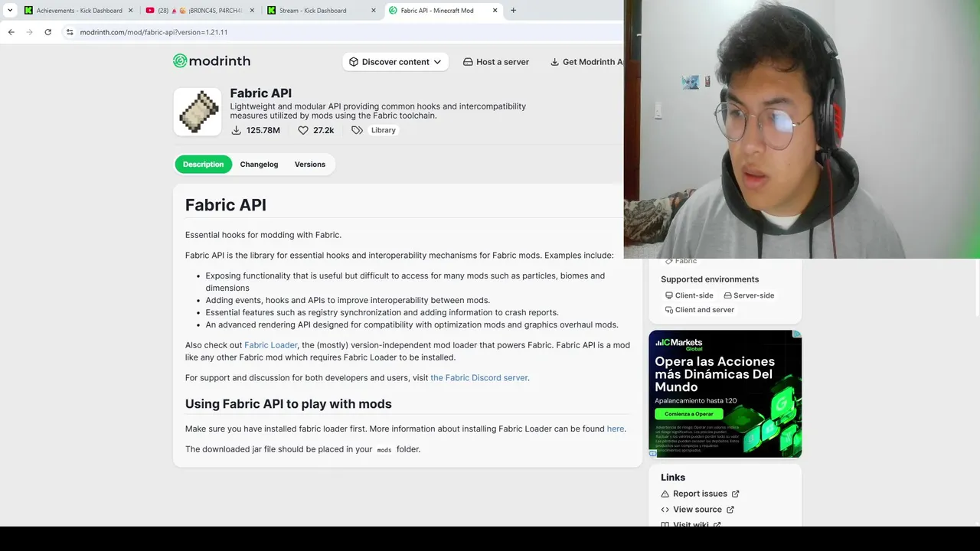The height and width of the screenshot is (551, 980).
Task: Close the Stream - Kick Dashboard tab
Action: (x=374, y=11)
